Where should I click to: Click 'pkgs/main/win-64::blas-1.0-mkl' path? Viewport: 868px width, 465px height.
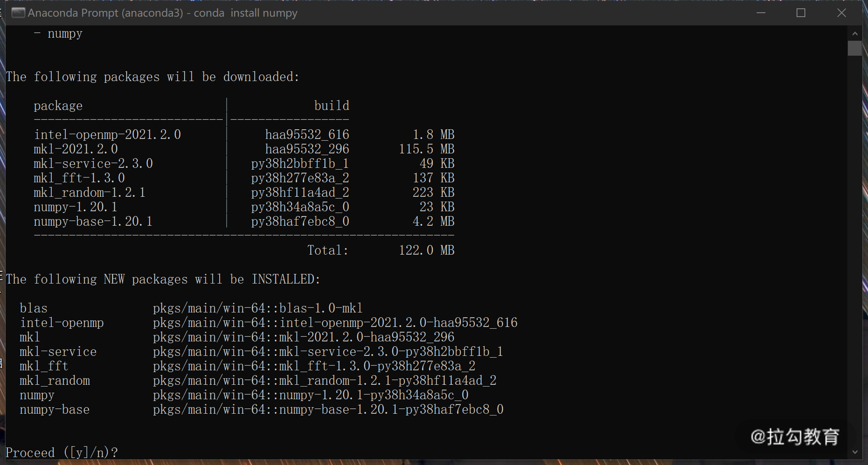click(258, 308)
